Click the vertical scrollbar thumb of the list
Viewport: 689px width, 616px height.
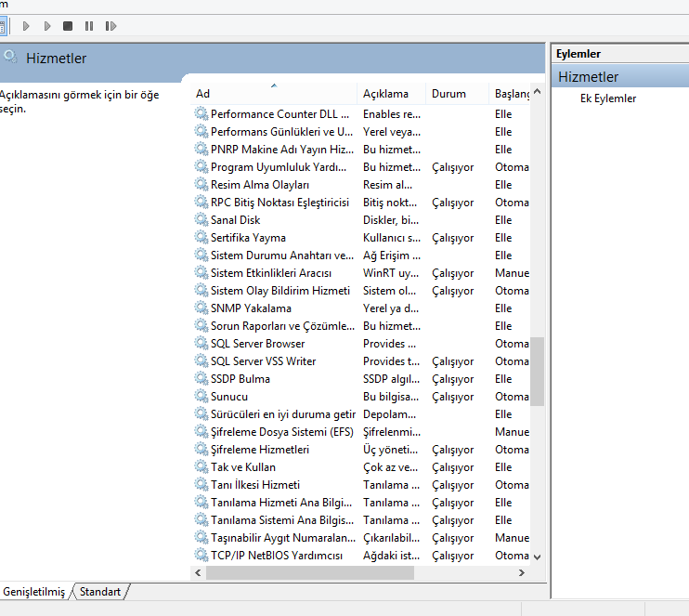pos(536,372)
